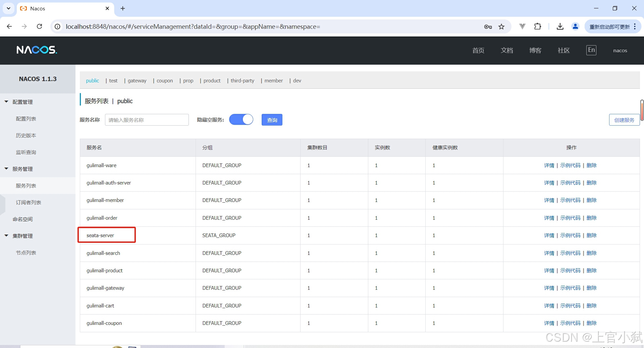Open 社区 in the top navigation
Screen dimensions: 644x348
(x=564, y=50)
